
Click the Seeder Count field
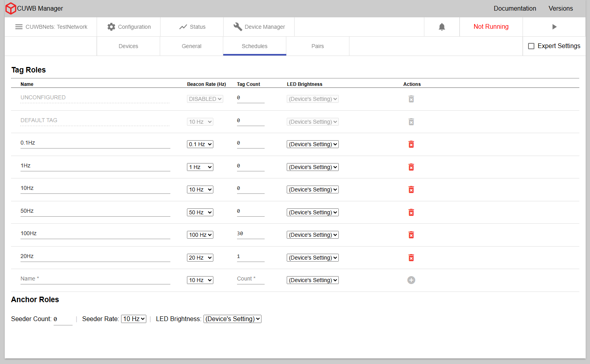click(x=63, y=319)
